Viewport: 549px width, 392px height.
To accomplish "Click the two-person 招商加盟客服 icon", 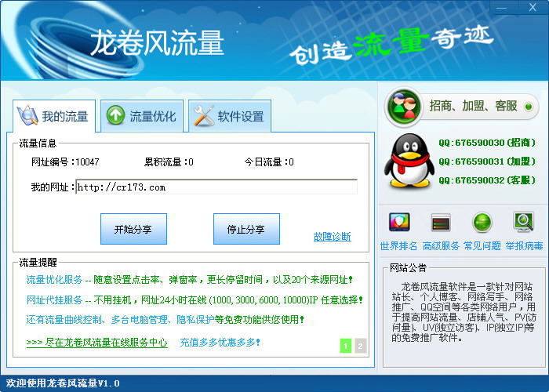I will click(404, 106).
